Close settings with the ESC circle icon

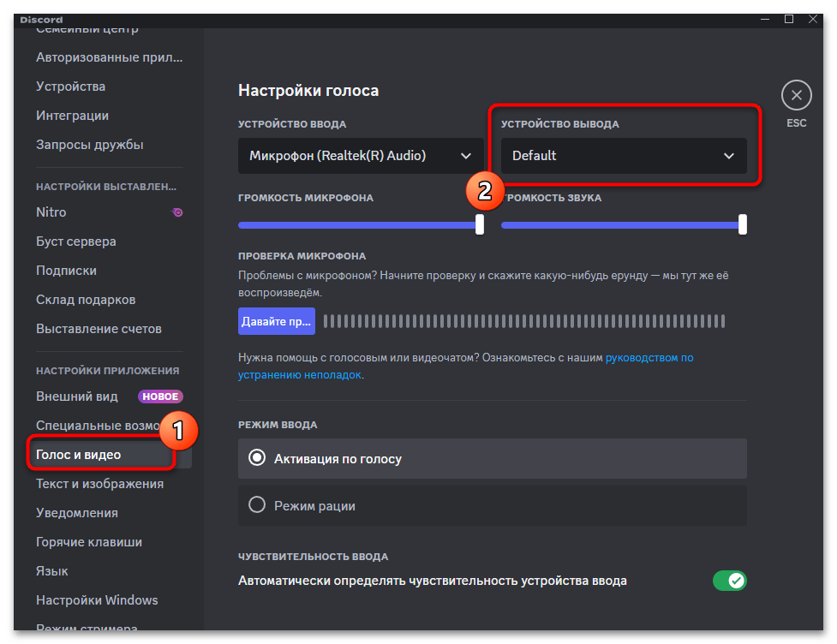coord(796,96)
